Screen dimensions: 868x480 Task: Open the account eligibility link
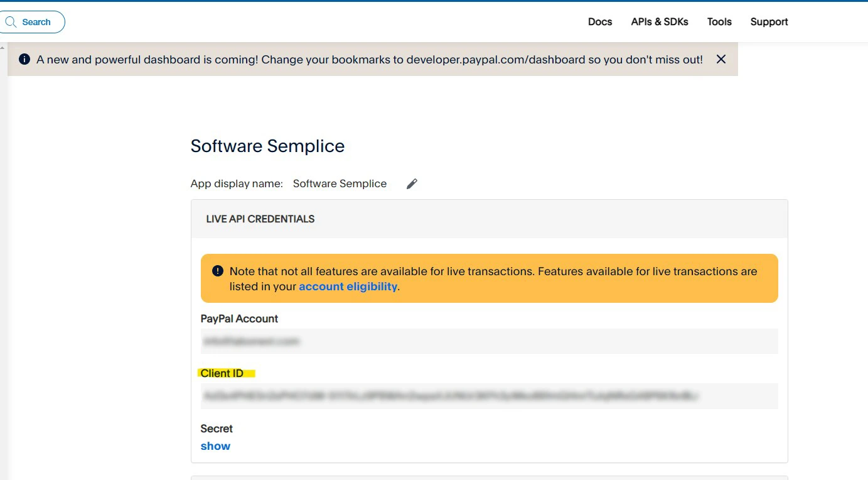pos(348,286)
